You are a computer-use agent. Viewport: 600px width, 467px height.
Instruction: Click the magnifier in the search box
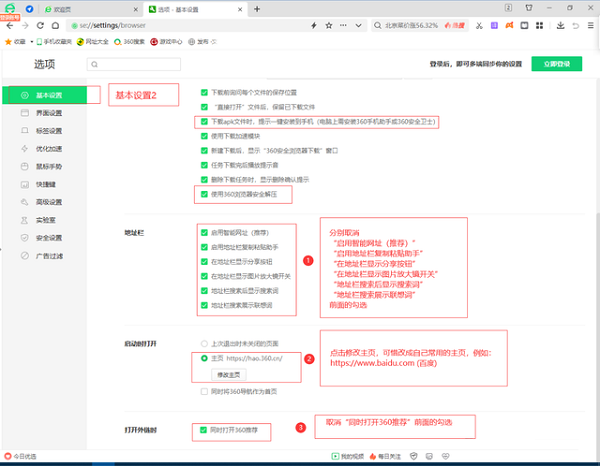pyautogui.click(x=378, y=25)
